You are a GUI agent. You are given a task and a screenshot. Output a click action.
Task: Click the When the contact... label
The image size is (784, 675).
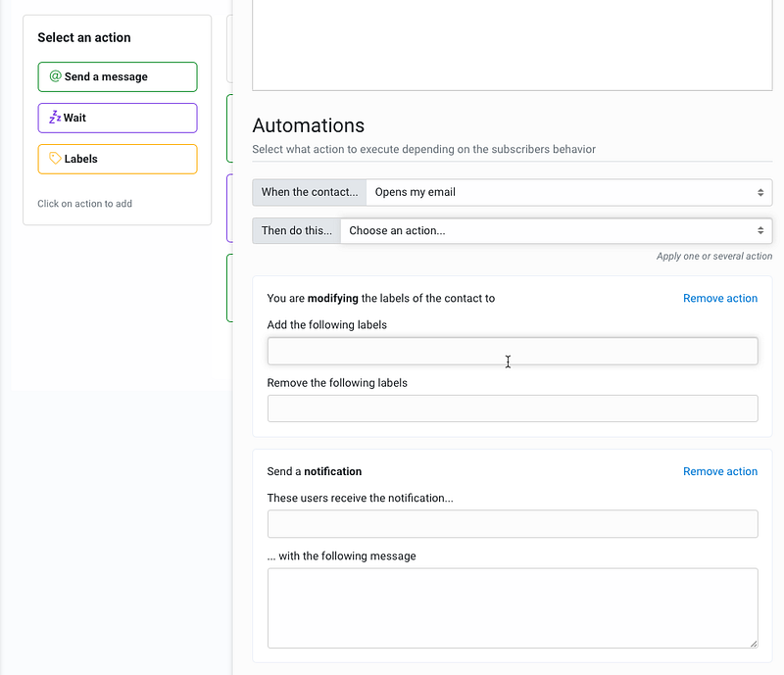[310, 193]
